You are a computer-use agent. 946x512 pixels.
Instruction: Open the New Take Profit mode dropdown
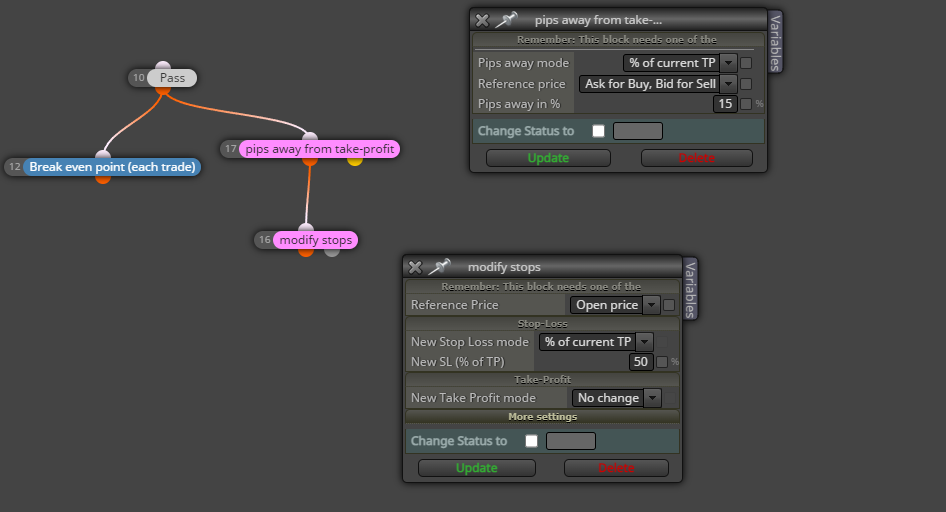[x=616, y=398]
